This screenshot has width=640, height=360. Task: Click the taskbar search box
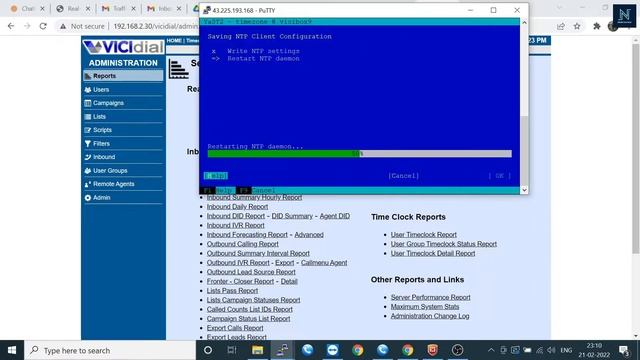coord(110,350)
